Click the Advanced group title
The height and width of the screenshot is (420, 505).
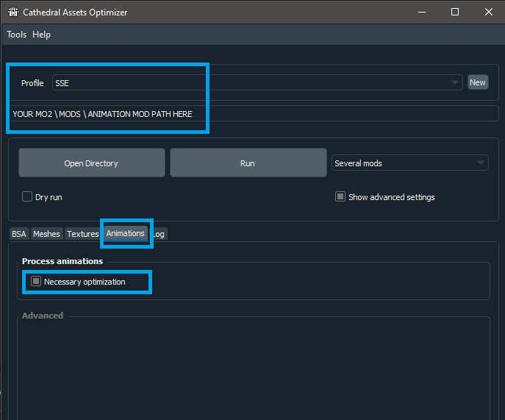pos(43,316)
